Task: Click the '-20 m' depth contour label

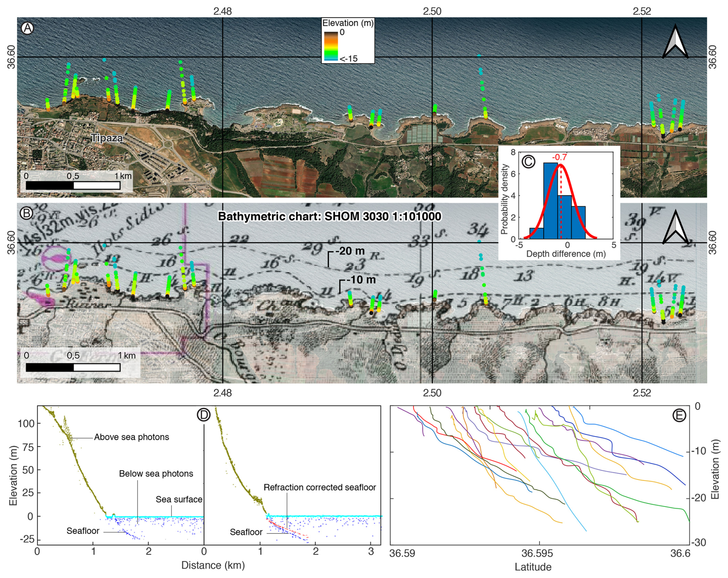Action: pyautogui.click(x=350, y=251)
